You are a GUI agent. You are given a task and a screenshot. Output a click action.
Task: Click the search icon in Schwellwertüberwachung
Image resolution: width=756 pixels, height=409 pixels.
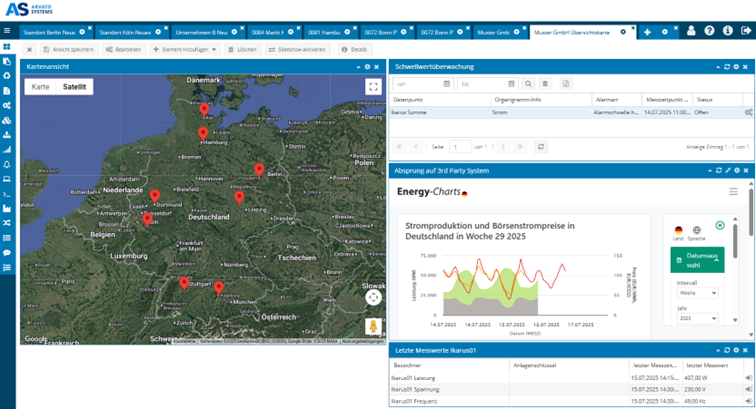click(529, 84)
